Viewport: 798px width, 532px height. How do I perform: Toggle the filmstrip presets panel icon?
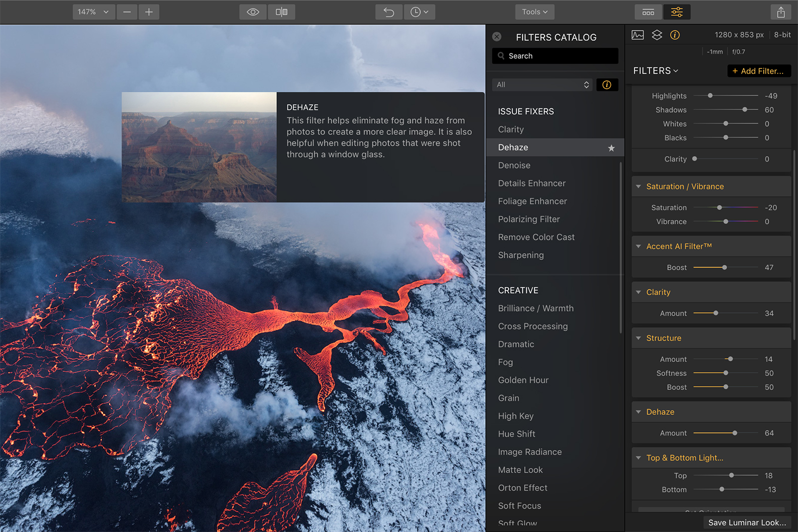(648, 12)
